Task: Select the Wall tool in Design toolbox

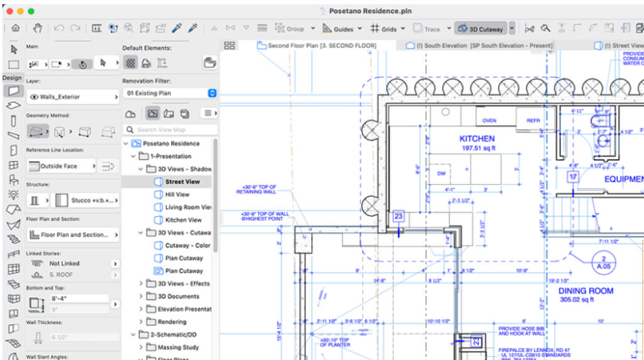Action: [13, 91]
